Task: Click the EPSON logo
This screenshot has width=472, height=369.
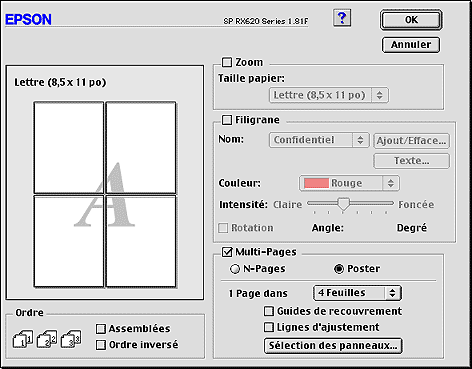Action: pyautogui.click(x=28, y=19)
